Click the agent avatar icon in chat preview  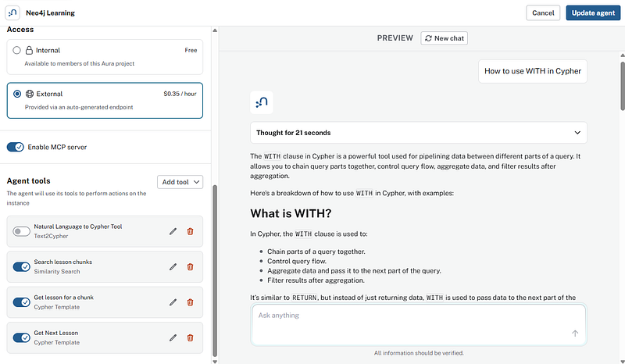click(x=262, y=102)
